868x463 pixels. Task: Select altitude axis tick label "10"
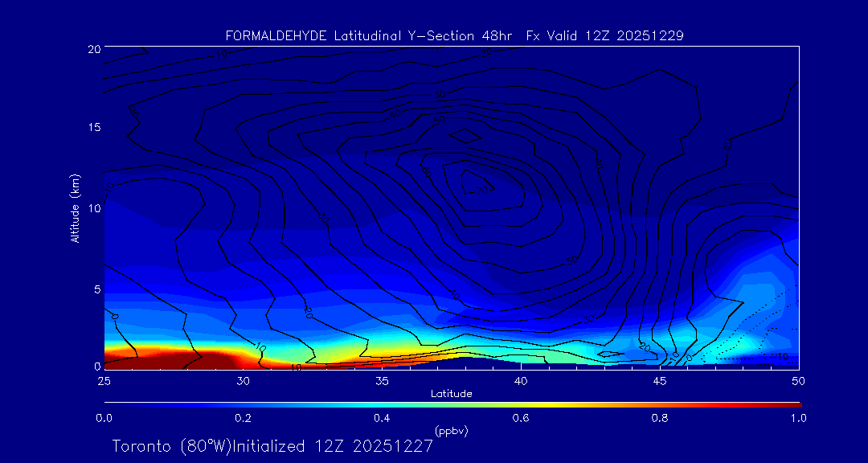(94, 207)
